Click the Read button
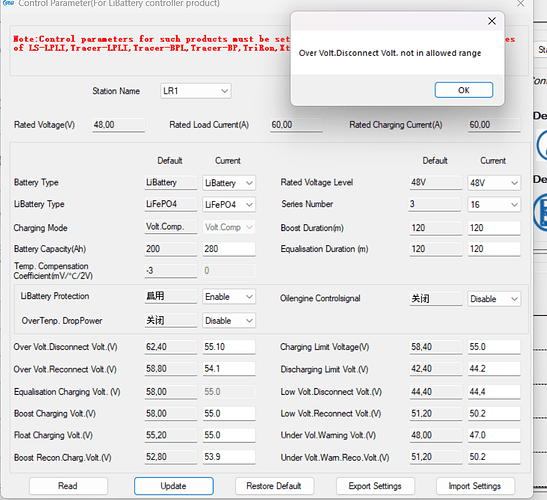547x500 pixels. tap(68, 486)
